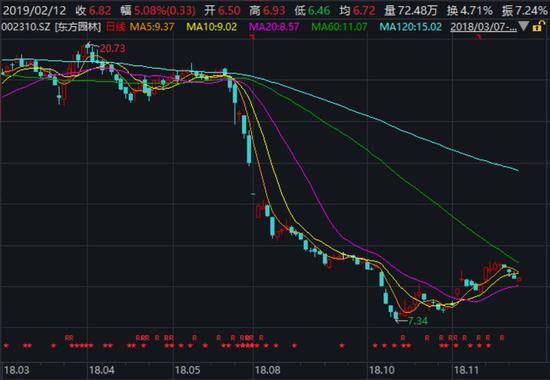
Task: Click the 18.11 time axis label
Action: click(467, 370)
